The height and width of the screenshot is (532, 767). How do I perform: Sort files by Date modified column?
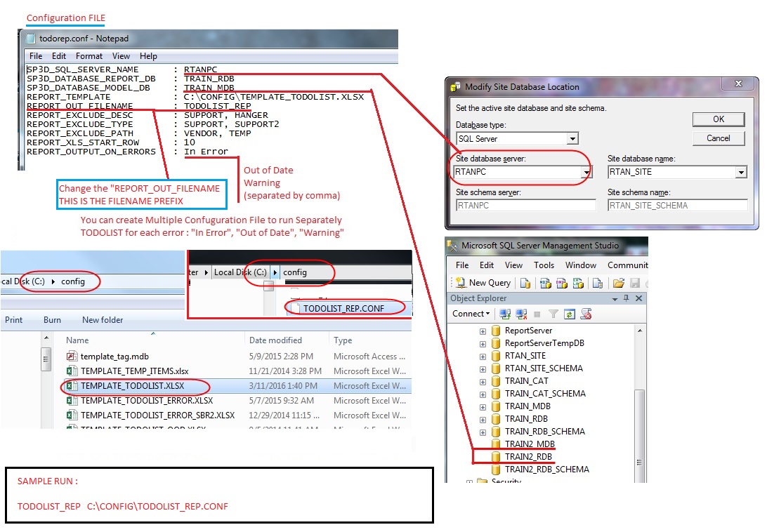tap(274, 340)
